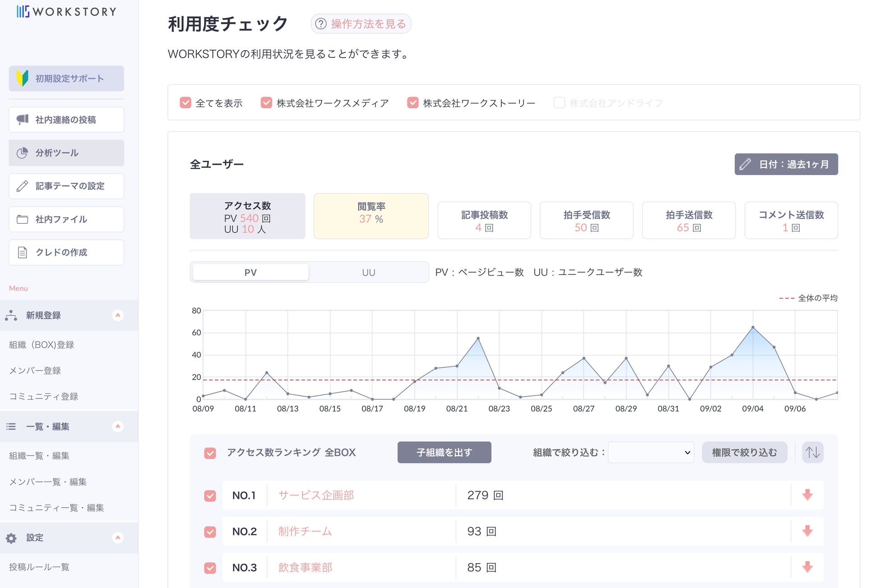
Task: Open the メンバー登録 link in the sidebar
Action: [x=35, y=370]
